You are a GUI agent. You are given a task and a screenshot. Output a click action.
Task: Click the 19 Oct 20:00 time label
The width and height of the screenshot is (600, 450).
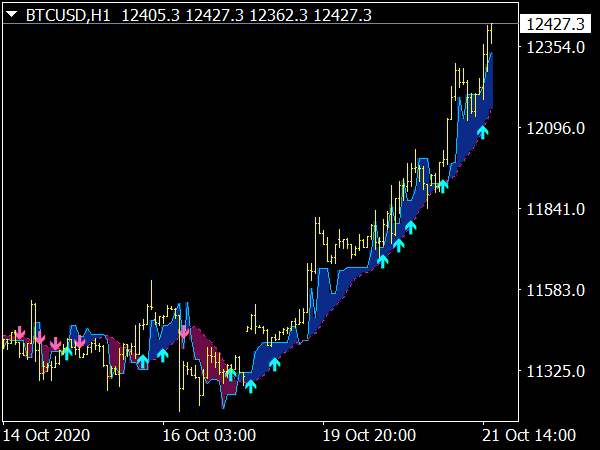369,435
